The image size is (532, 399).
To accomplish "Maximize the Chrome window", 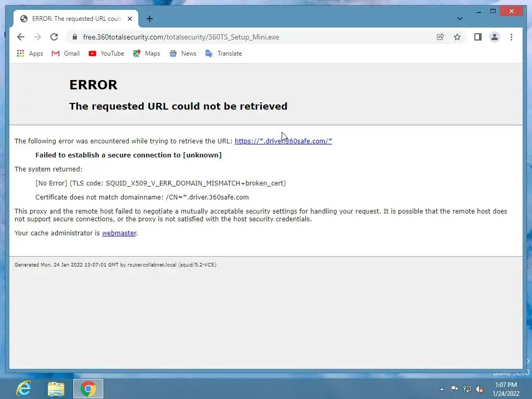I will [x=493, y=11].
